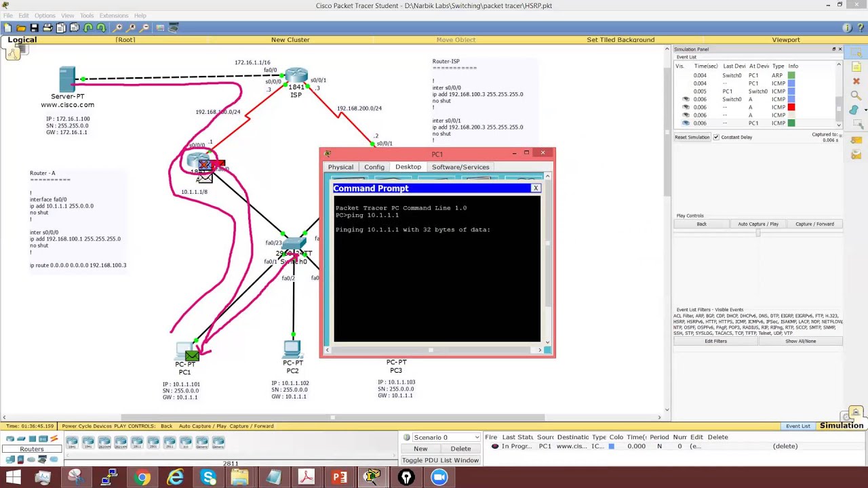868x488 pixels.
Task: Click Auto Capture / Play in simulation panel
Action: 758,224
